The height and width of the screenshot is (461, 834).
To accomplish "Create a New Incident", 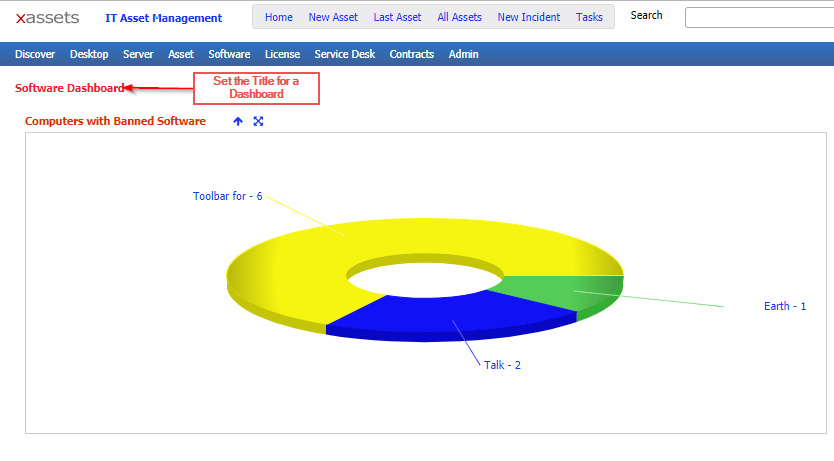I will 529,17.
